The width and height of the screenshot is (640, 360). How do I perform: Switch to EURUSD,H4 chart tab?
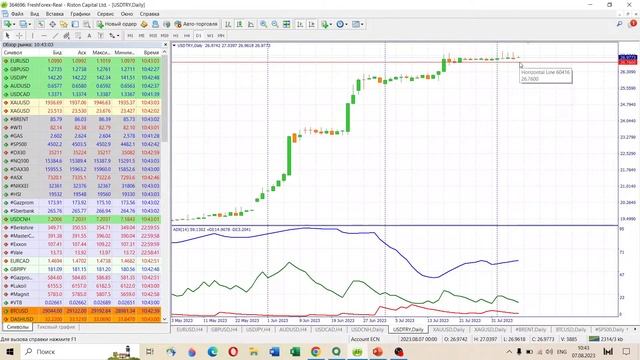point(189,329)
